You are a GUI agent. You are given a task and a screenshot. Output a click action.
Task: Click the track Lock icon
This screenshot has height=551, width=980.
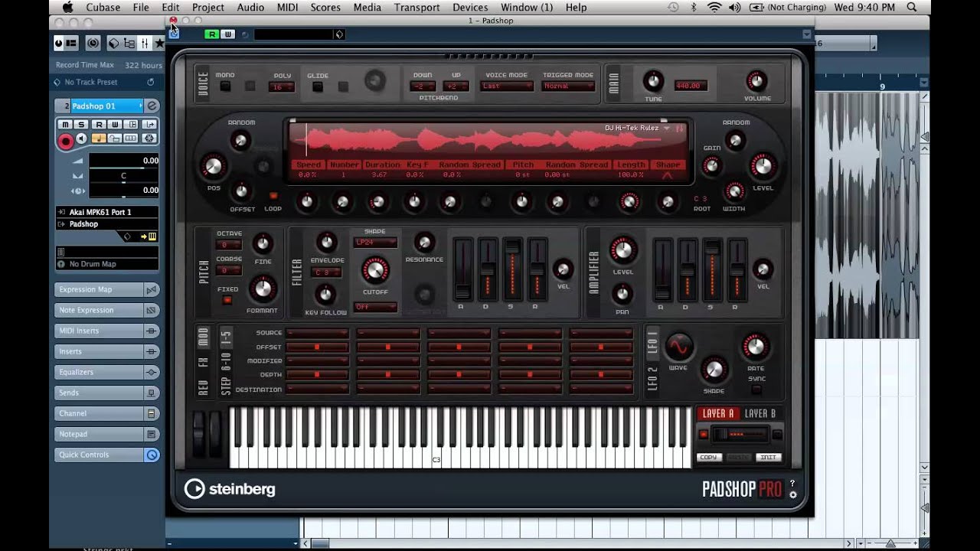pyautogui.click(x=115, y=139)
